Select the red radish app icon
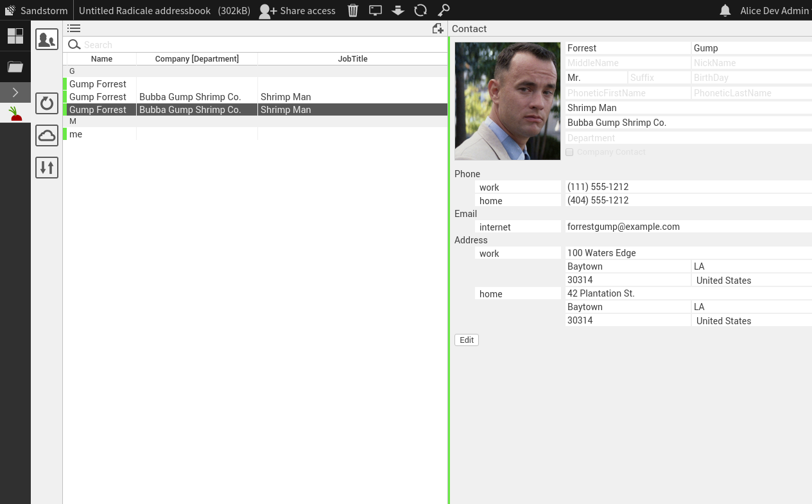Viewport: 812px width, 504px height. tap(15, 114)
